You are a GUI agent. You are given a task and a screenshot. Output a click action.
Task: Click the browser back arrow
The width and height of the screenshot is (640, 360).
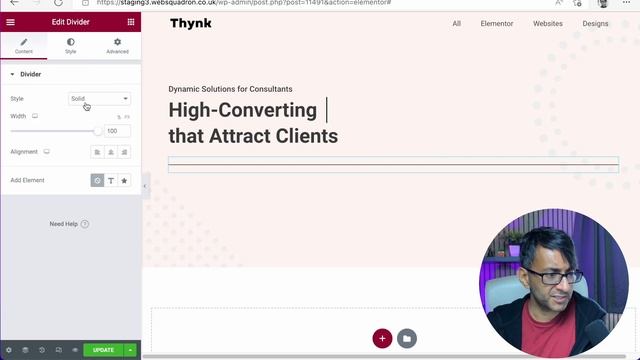coord(14,2)
